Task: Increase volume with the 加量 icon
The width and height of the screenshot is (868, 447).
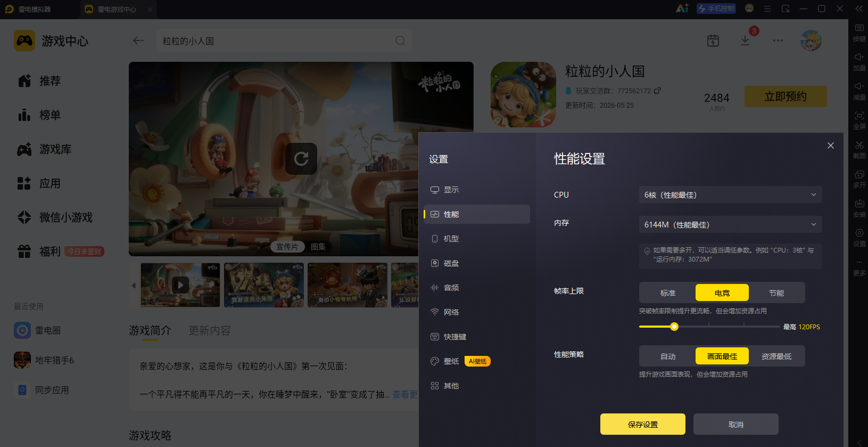Action: click(859, 61)
